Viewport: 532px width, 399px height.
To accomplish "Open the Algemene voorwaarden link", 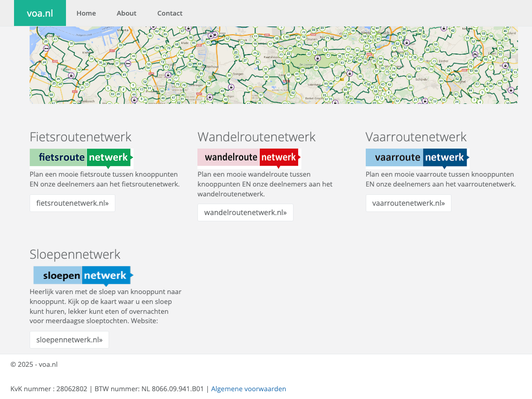I will 248,389.
